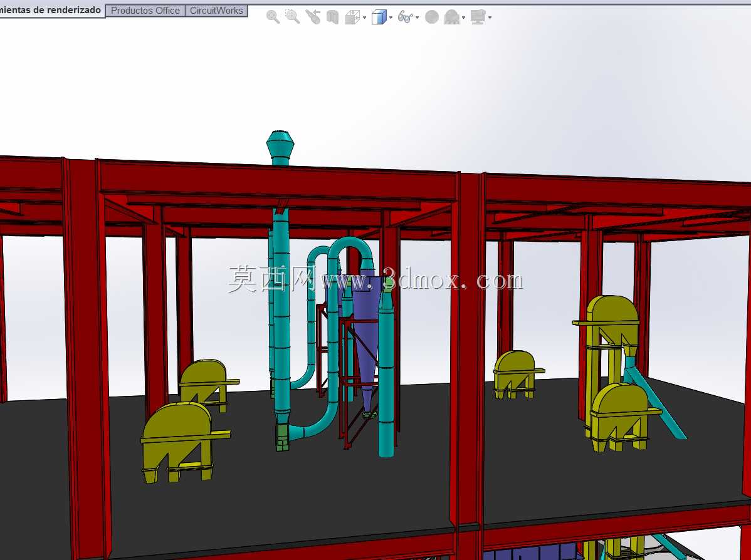
Task: Open the View Orientation cube icon
Action: (x=353, y=18)
